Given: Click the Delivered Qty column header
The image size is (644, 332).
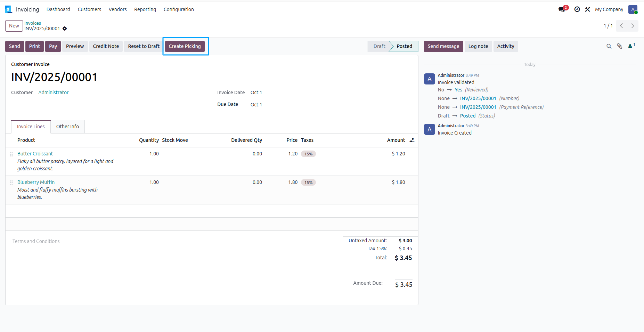Looking at the screenshot, I should click(246, 140).
